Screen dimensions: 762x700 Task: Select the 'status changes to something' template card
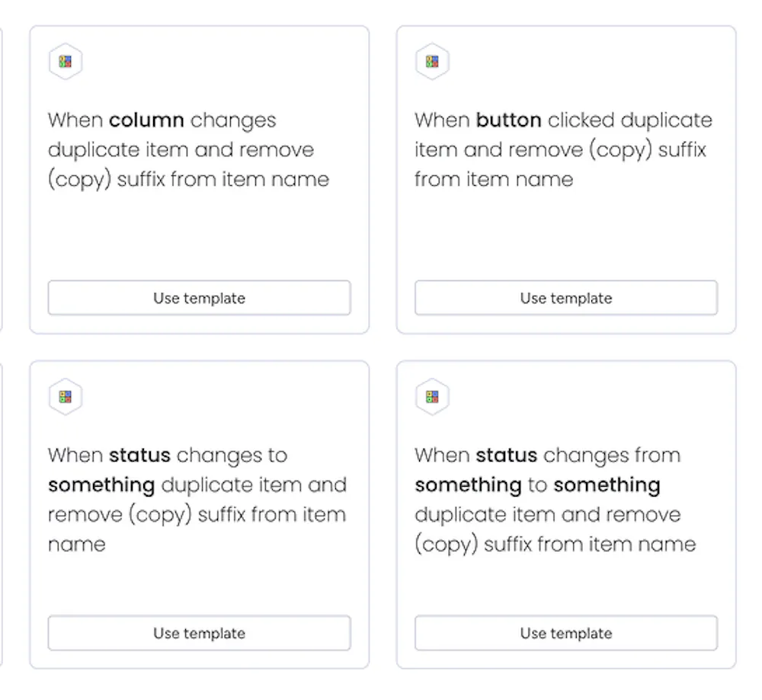pyautogui.click(x=199, y=579)
